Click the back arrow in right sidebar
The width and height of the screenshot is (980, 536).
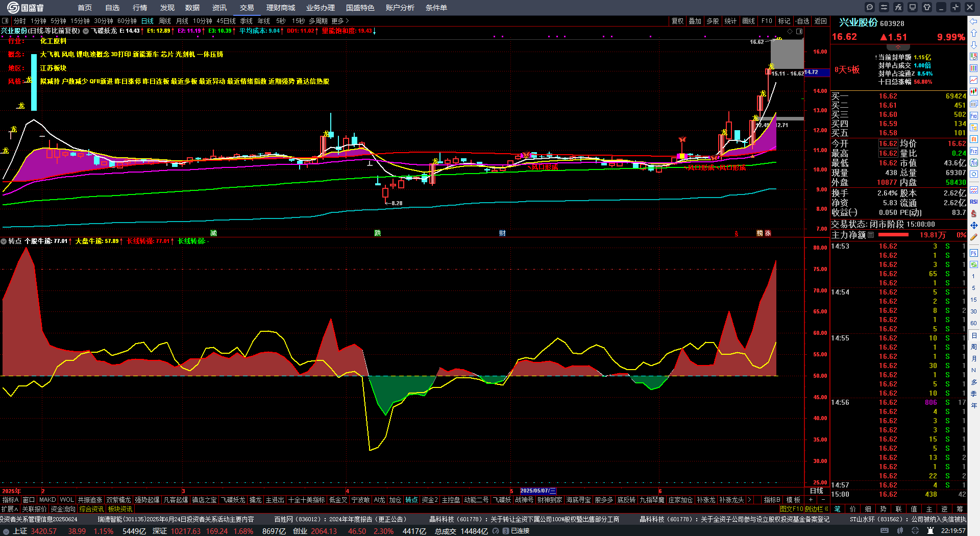pos(974,21)
